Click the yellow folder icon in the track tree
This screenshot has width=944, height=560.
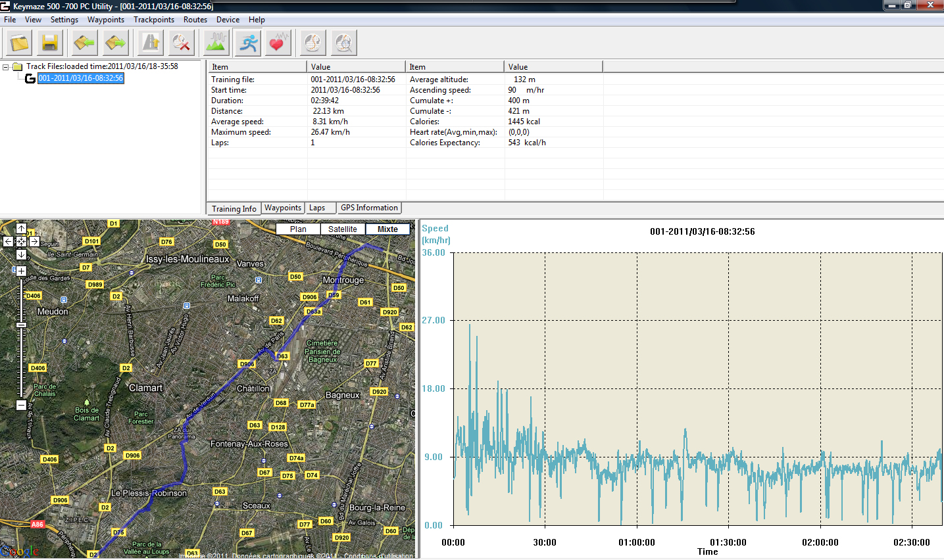point(18,66)
